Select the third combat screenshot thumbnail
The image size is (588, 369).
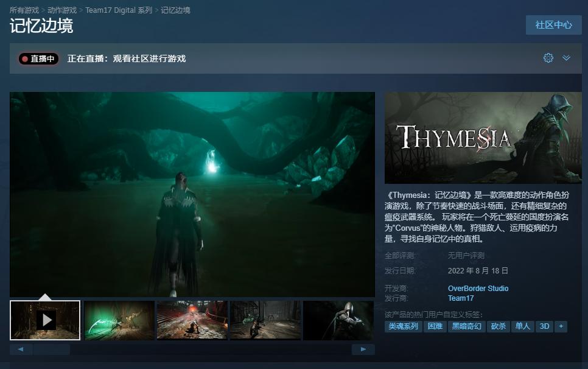click(x=192, y=320)
